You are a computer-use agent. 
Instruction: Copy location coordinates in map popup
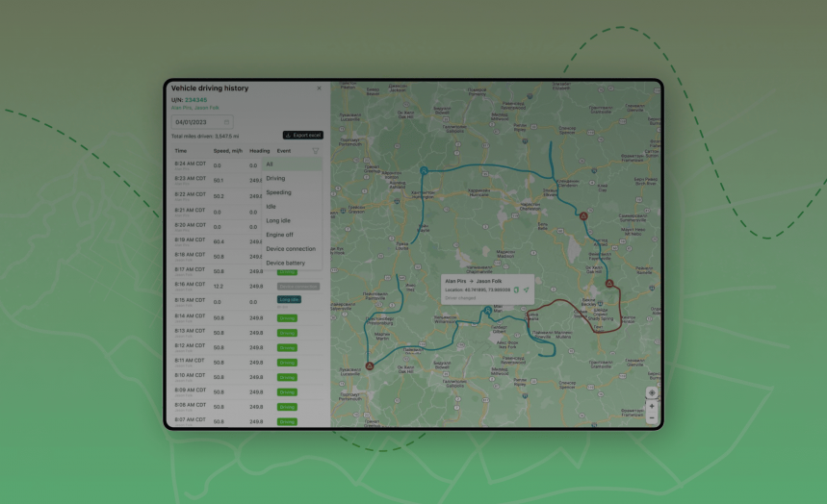(x=516, y=289)
